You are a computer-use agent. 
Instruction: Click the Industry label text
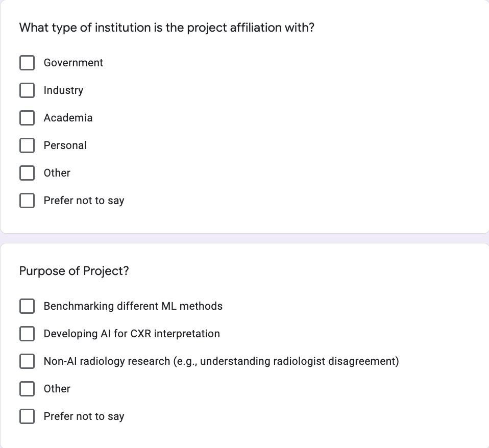click(63, 90)
